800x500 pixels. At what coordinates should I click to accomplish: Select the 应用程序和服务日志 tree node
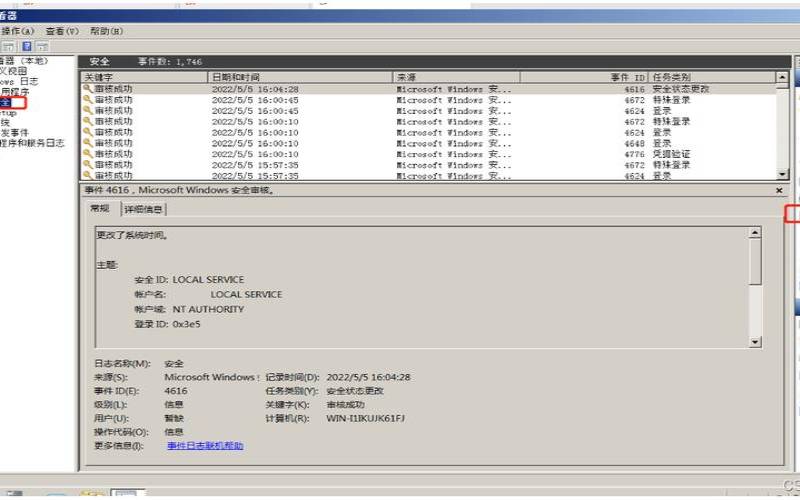click(32, 143)
